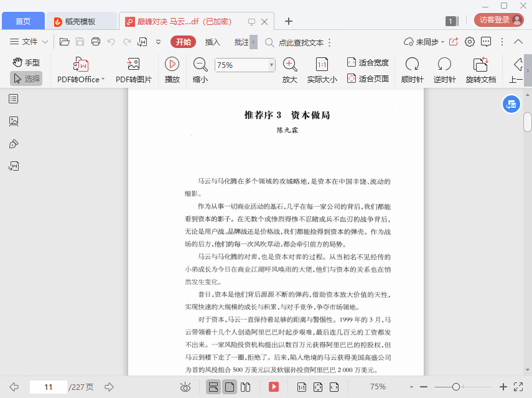Screen dimensions: 532x398
Task: Click the page number field showing 11
Action: [48, 387]
